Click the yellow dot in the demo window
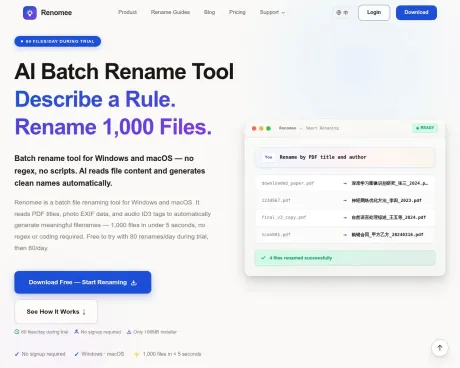The width and height of the screenshot is (460, 368). tap(261, 128)
